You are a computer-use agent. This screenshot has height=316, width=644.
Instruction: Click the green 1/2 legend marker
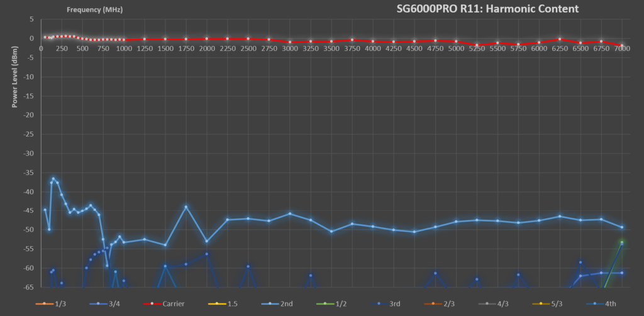click(326, 304)
